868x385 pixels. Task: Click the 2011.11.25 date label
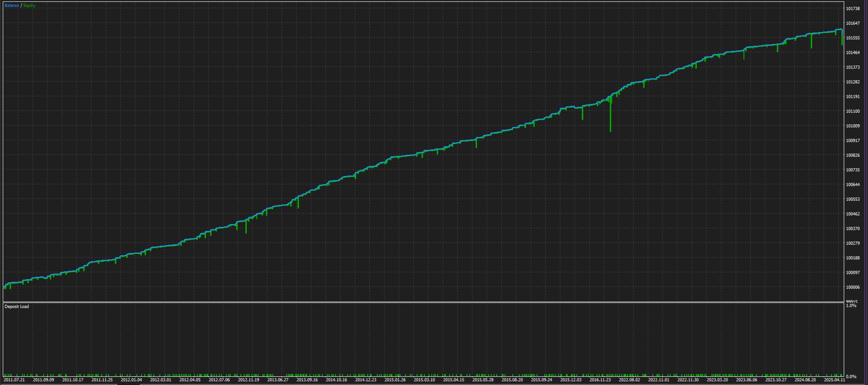click(x=102, y=380)
